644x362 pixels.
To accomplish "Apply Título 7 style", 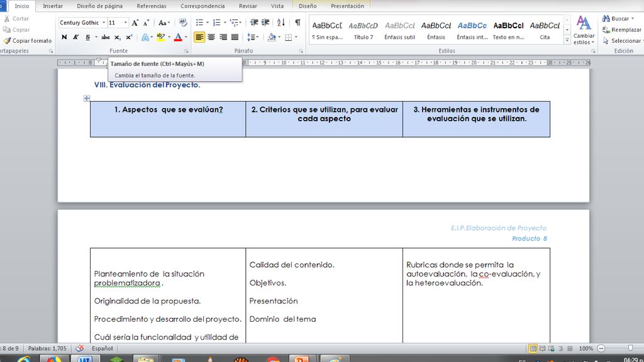I will [364, 30].
